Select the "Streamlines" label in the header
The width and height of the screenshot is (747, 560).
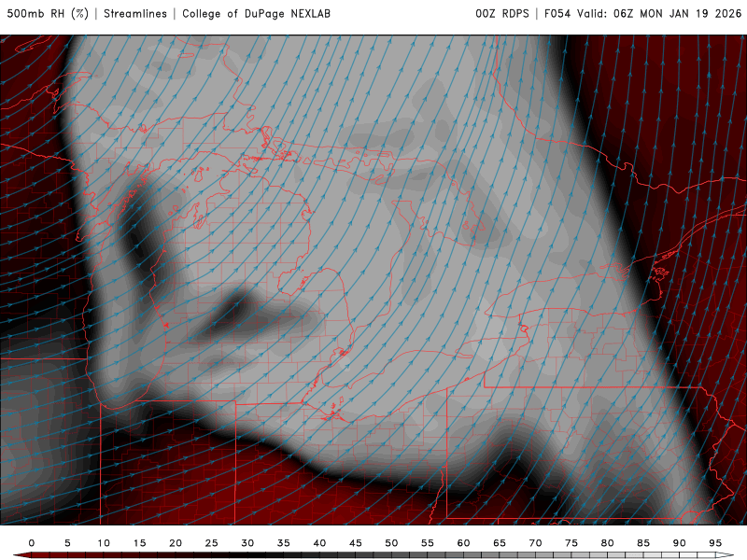[x=135, y=13]
